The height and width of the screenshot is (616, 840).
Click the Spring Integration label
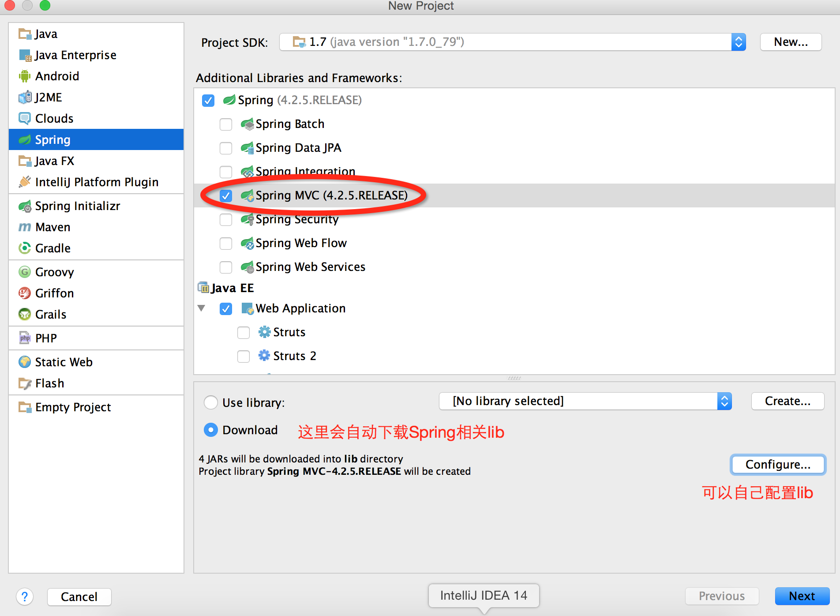[x=305, y=172]
